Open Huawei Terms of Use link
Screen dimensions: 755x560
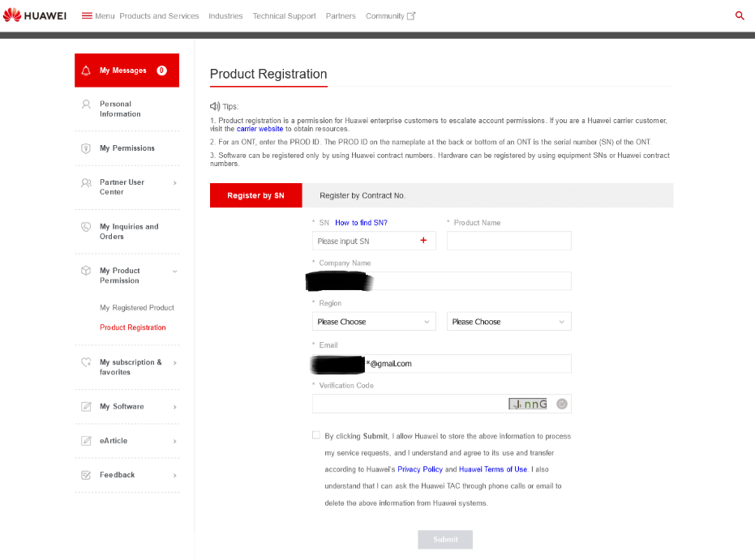click(493, 469)
